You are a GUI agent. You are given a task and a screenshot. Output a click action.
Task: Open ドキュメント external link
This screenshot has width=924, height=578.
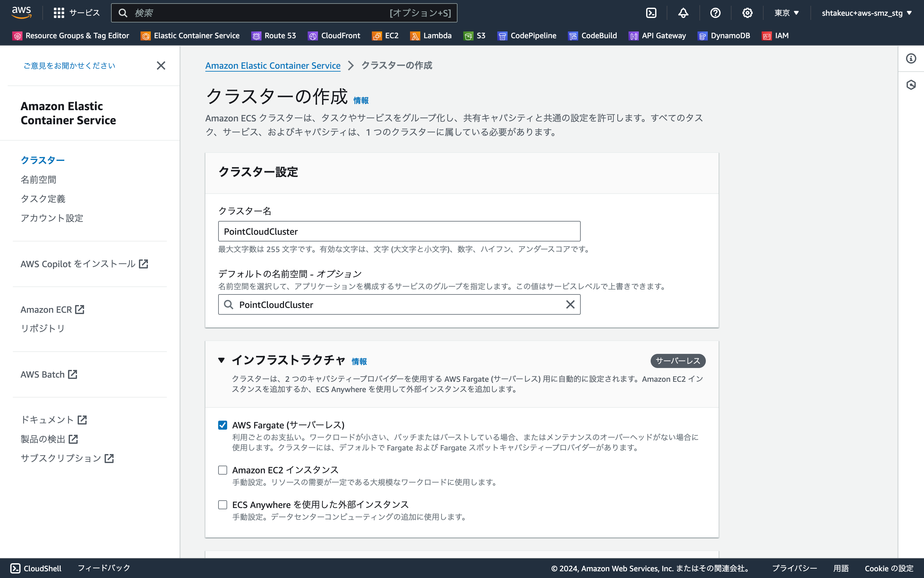click(54, 420)
